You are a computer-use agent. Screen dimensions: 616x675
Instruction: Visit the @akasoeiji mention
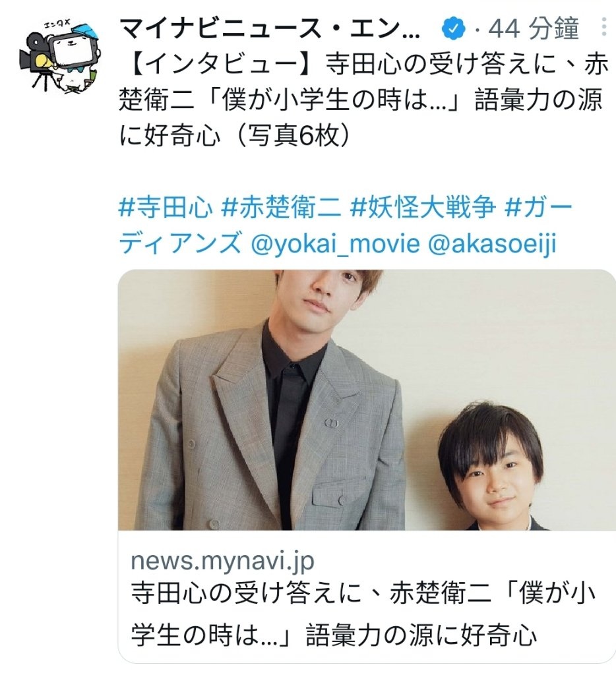point(493,243)
